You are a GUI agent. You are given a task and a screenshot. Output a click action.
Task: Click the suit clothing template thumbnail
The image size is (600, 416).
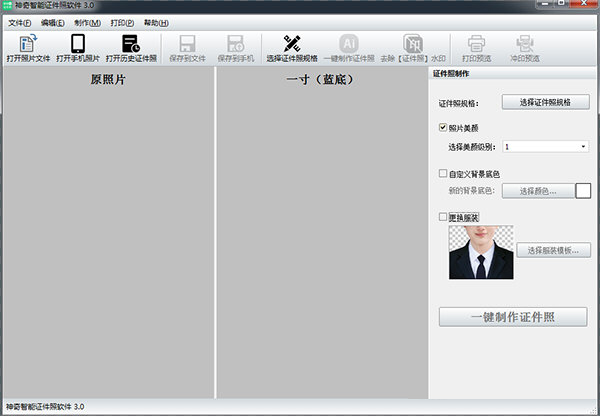(481, 252)
